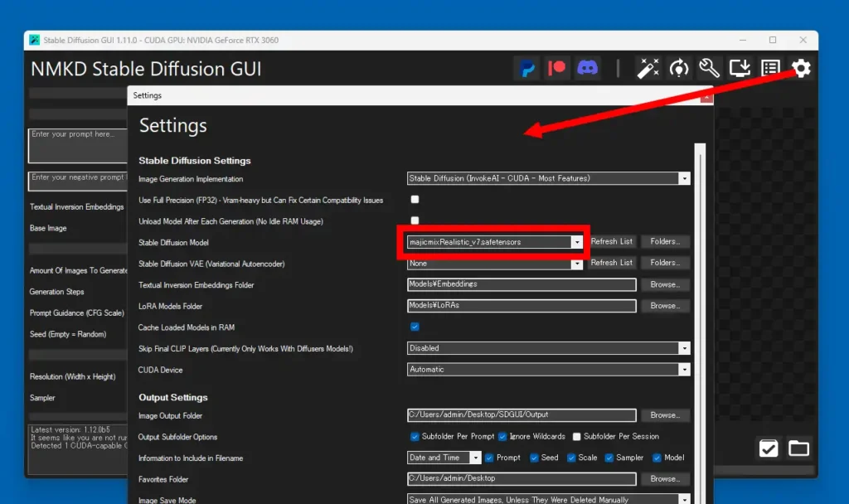The image size is (849, 504).
Task: Open Folders for Stable Diffusion VAE
Action: point(665,263)
